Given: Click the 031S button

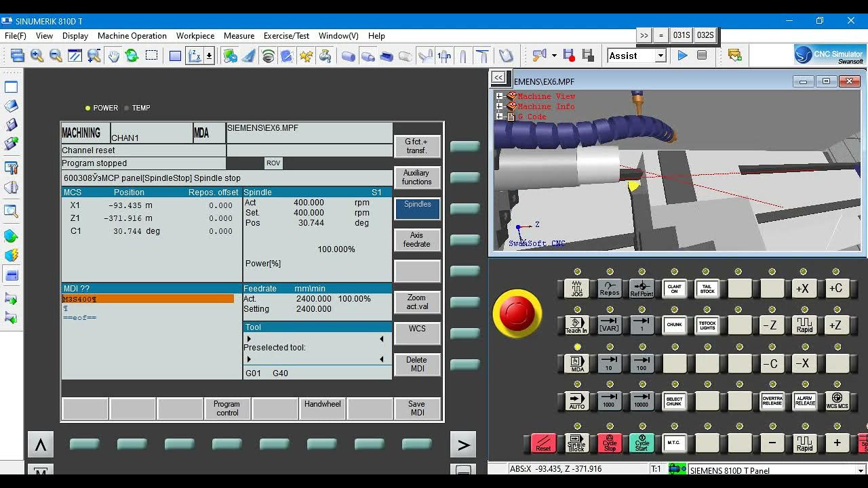Looking at the screenshot, I should point(681,35).
